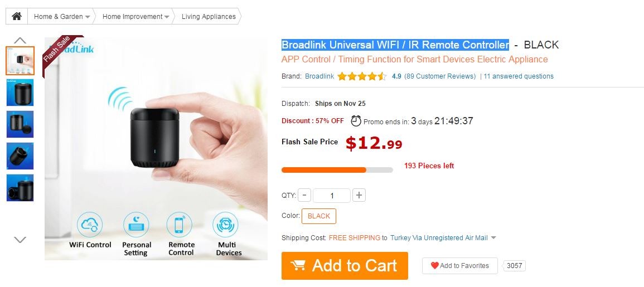
Task: Increase quantity with the plus button
Action: [360, 196]
